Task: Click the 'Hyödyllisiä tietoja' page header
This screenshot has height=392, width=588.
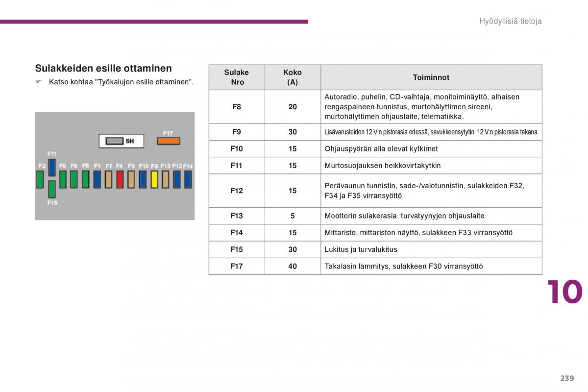Action: tap(510, 21)
